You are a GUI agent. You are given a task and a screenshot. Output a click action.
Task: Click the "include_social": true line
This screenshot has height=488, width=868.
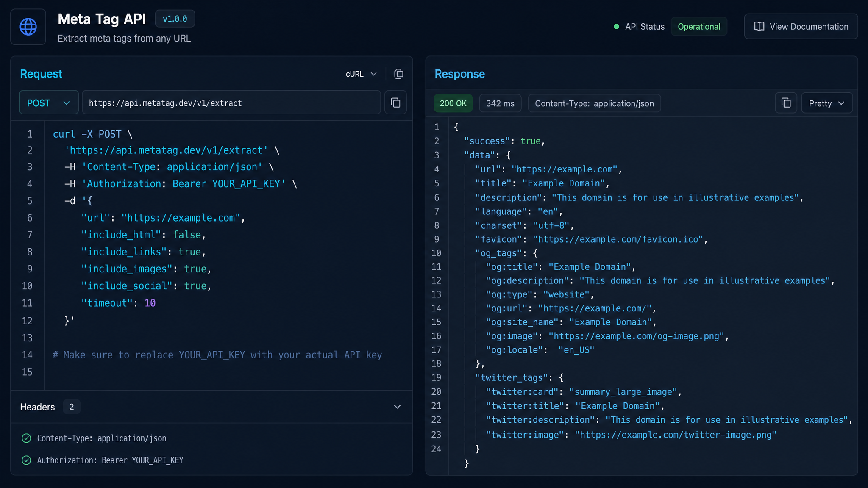(x=146, y=286)
